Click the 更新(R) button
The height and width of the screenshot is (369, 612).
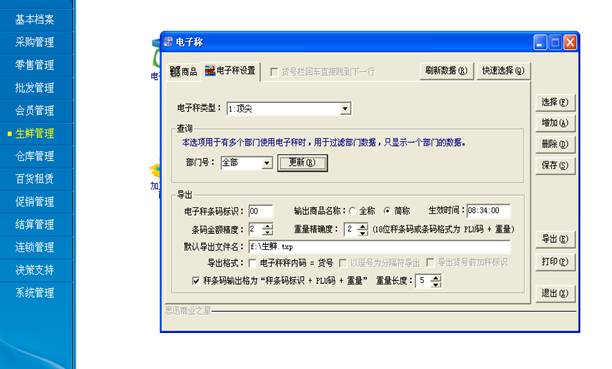click(302, 162)
